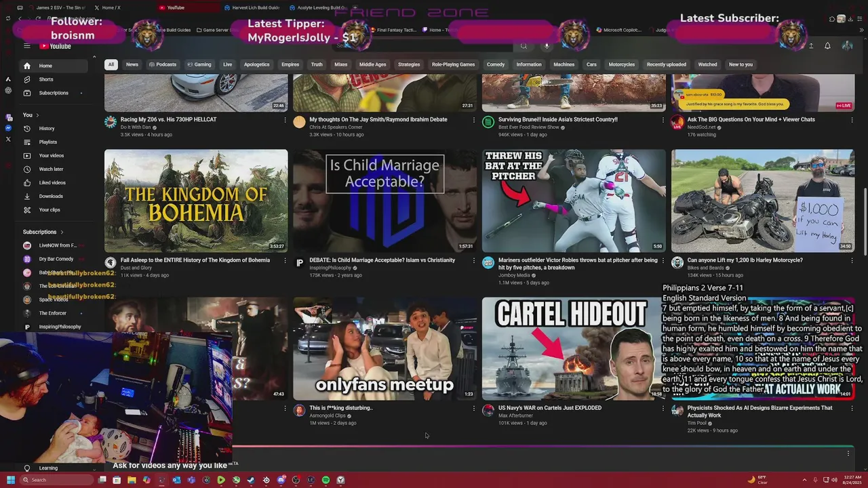The width and height of the screenshot is (868, 488).
Task: Open Dry Bar Comedy subscription
Action: pyautogui.click(x=54, y=259)
